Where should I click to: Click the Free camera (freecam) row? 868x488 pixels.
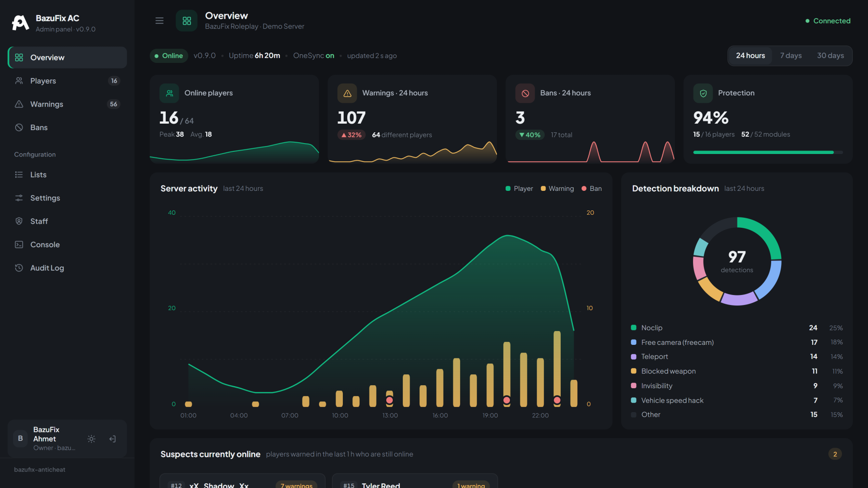(x=736, y=342)
